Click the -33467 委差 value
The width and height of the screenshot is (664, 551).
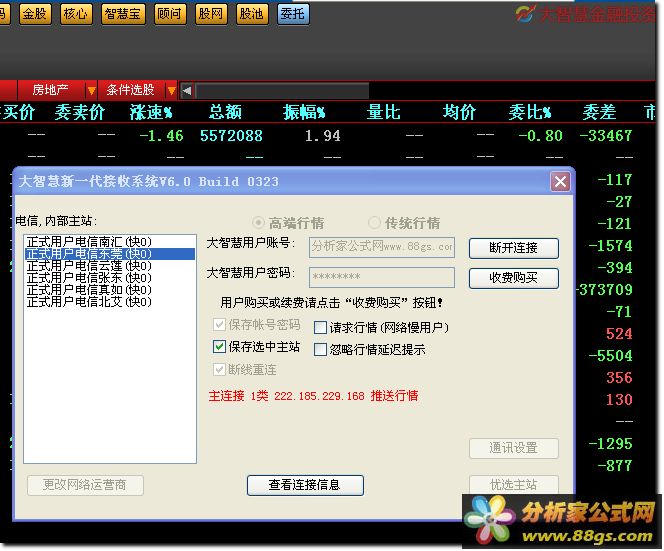pyautogui.click(x=606, y=136)
